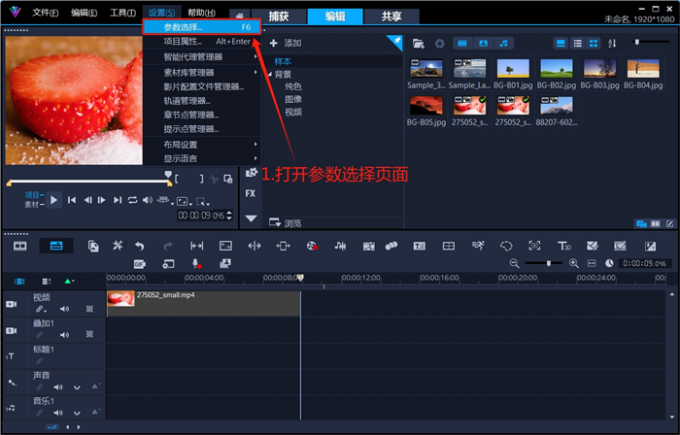The width and height of the screenshot is (680, 435).
Task: Zoom out the timeline
Action: (514, 263)
